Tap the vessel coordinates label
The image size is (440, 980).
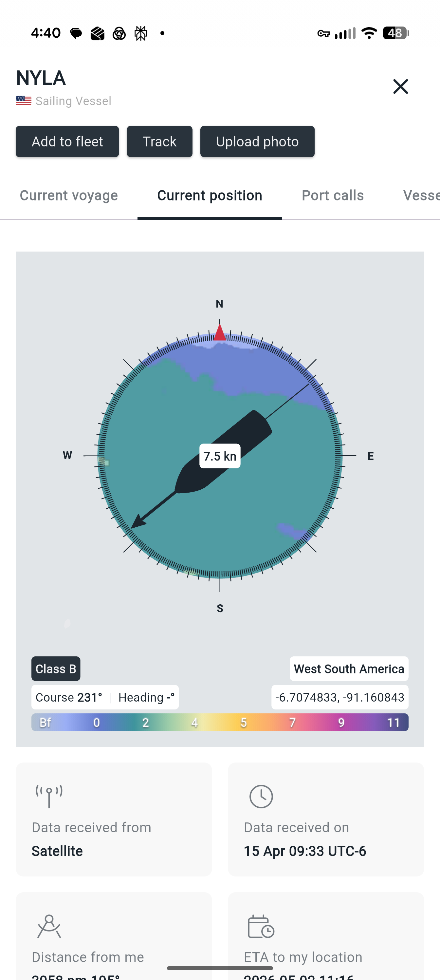click(339, 697)
